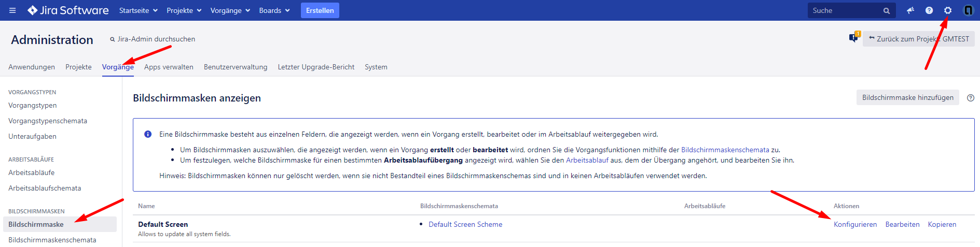Open the hamburger sidebar menu

(12, 10)
